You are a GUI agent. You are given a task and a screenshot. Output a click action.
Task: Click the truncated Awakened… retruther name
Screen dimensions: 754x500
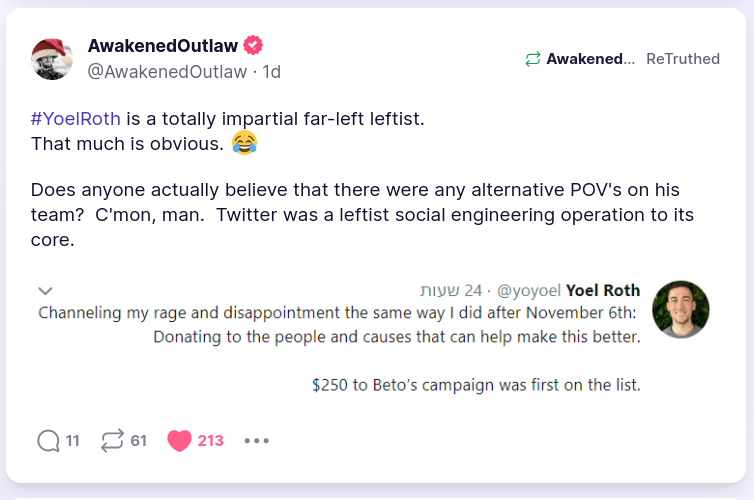pos(590,59)
